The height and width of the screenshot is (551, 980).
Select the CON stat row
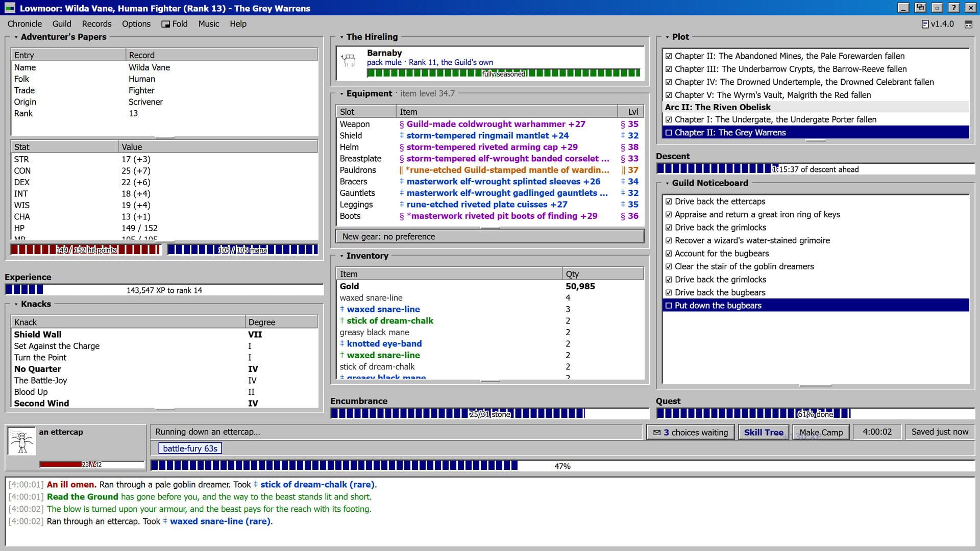click(164, 171)
